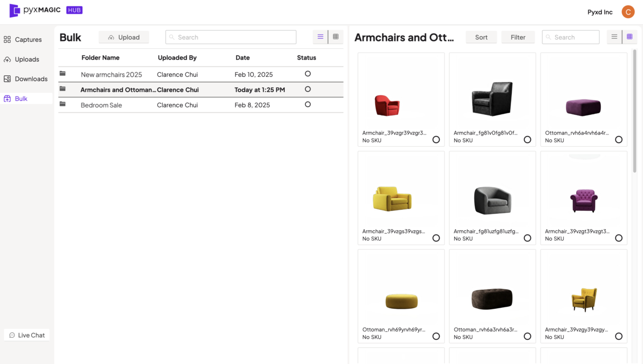Open the Pyxd Inc account menu
This screenshot has width=643, height=364.
point(600,12)
